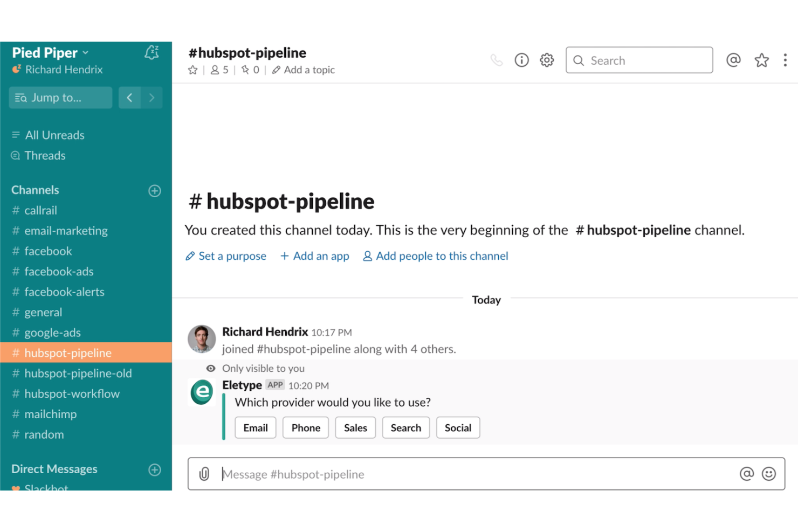Screen dimensions: 798x532
Task: View the 5 channel members count
Action: (219, 70)
